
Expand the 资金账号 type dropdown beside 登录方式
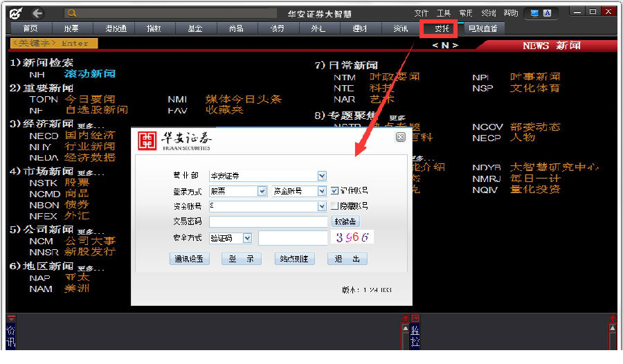(x=322, y=191)
